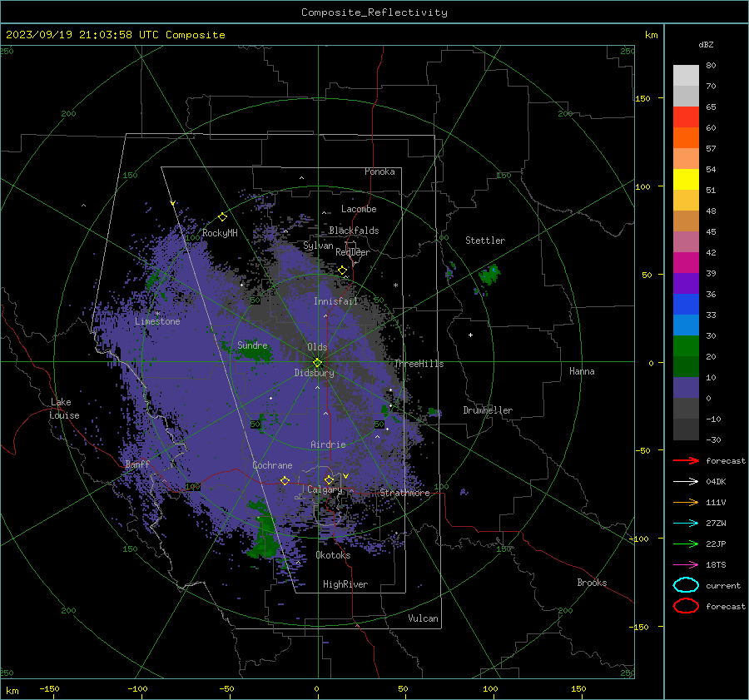Screen dimensions: 749x700
Task: Click the red forecast arrow in legend
Action: [686, 460]
